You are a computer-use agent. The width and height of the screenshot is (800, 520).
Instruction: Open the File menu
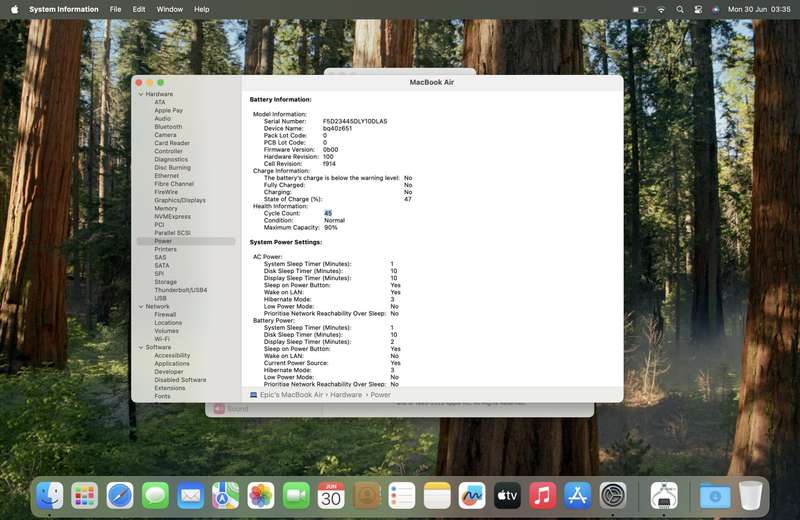pyautogui.click(x=115, y=9)
